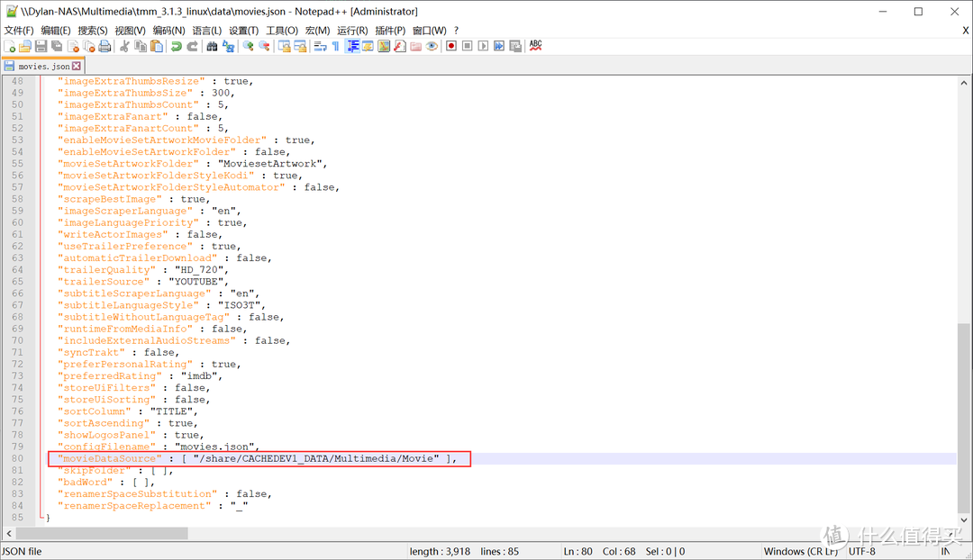The height and width of the screenshot is (560, 973).
Task: Click the Save All icon
Action: 57,47
